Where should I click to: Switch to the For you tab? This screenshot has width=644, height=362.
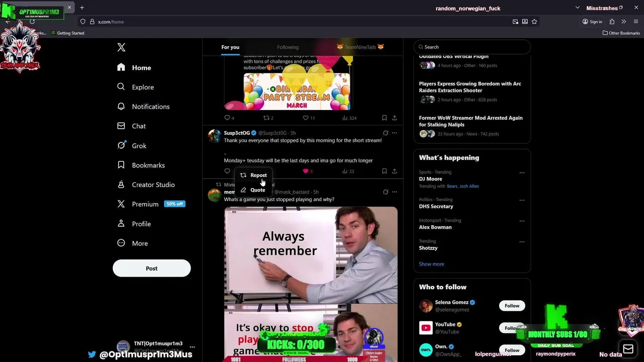[230, 47]
